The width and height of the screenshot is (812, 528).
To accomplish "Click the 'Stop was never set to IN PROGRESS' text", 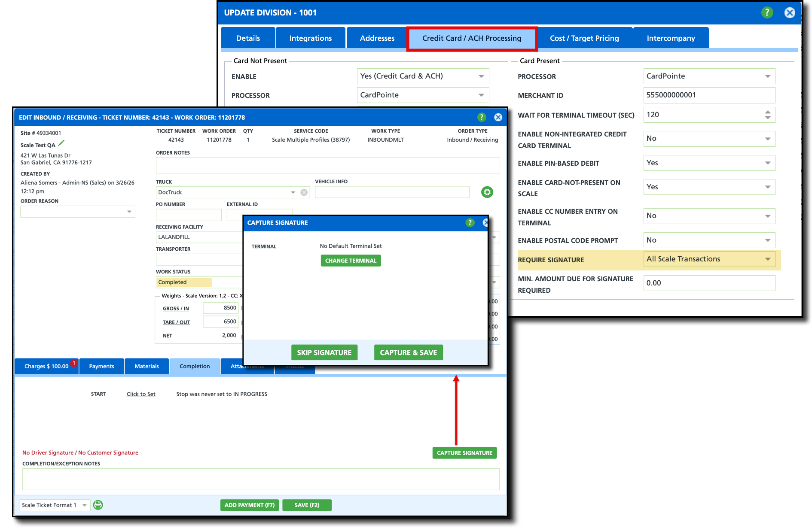I will point(222,394).
